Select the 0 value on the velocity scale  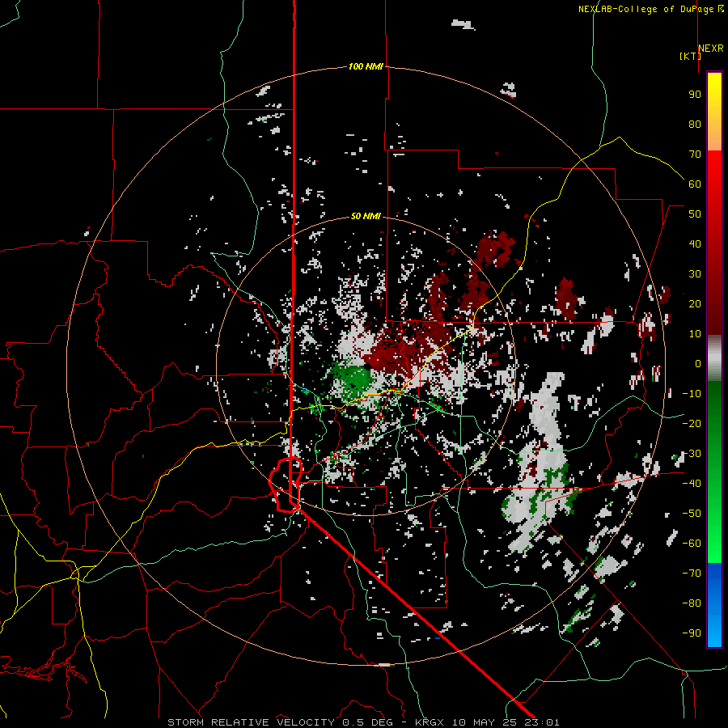point(698,364)
